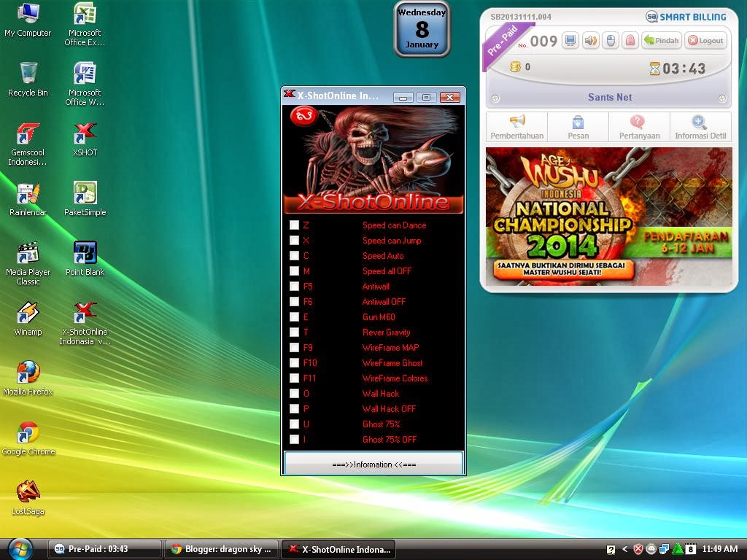
Task: Select the Winamp desktop shortcut
Action: point(28,319)
